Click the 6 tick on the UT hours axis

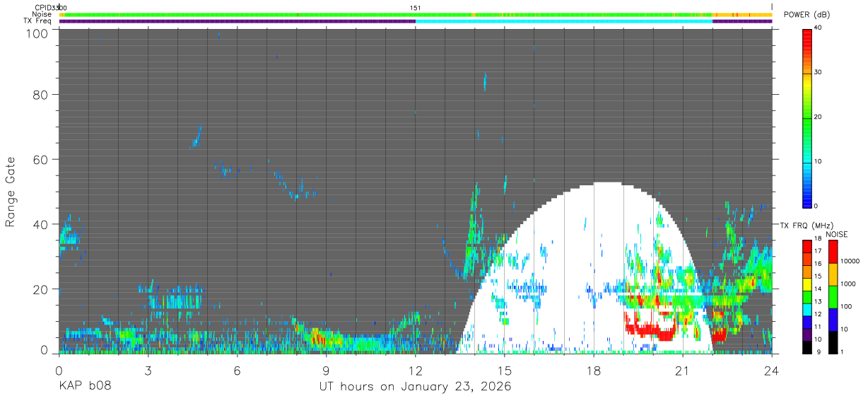[x=237, y=370]
